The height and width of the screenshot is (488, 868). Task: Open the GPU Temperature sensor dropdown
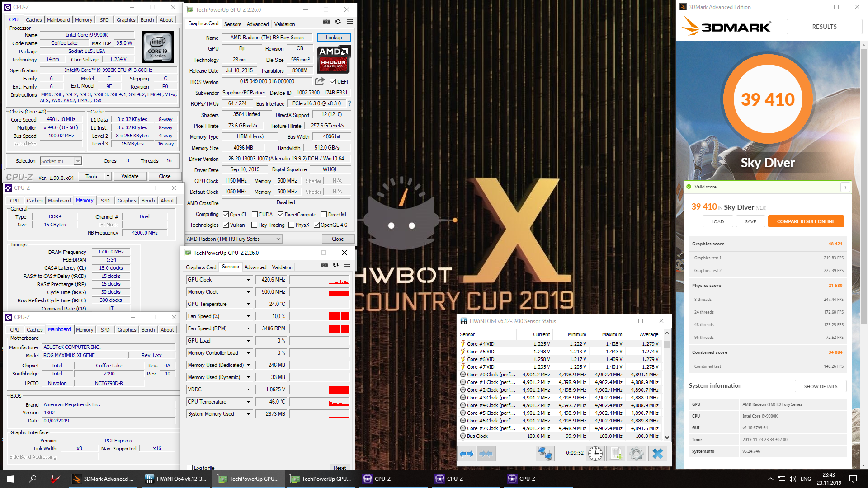(x=248, y=304)
